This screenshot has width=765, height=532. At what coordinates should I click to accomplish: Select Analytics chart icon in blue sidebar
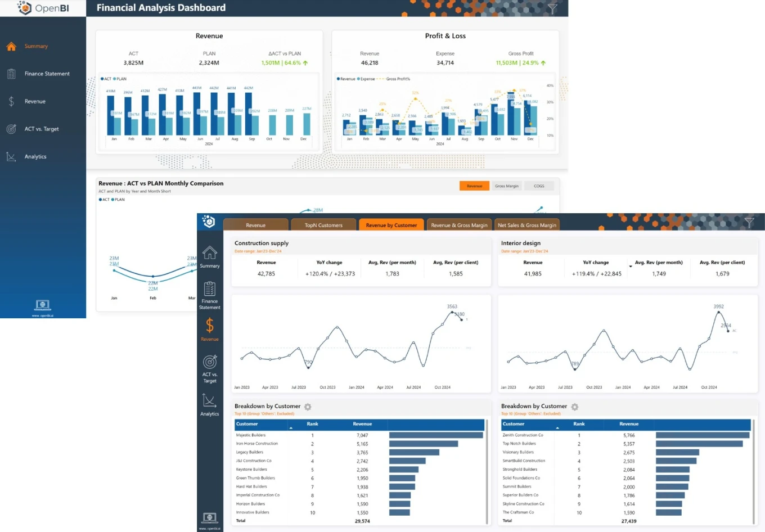click(x=11, y=157)
